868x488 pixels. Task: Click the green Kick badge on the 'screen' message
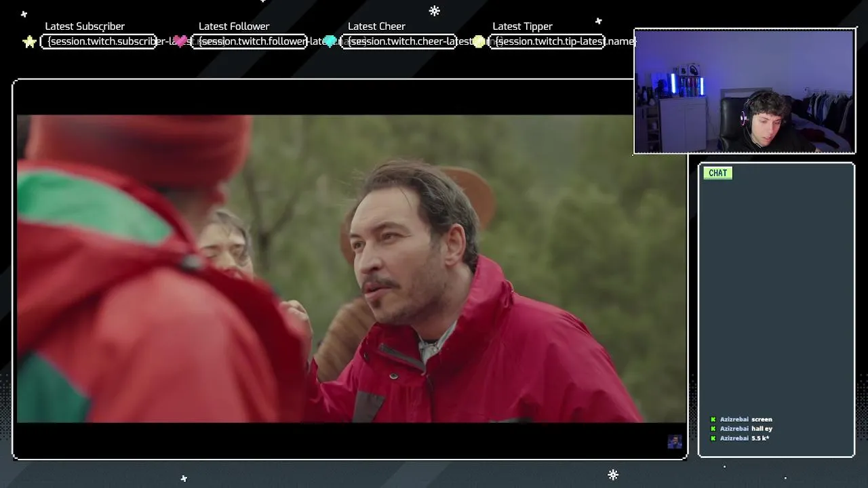pos(713,420)
